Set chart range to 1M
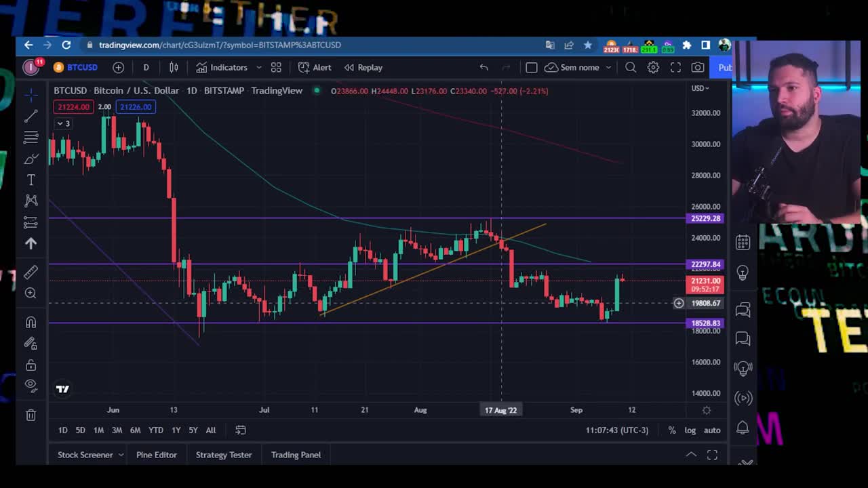The image size is (868, 488). click(x=98, y=430)
